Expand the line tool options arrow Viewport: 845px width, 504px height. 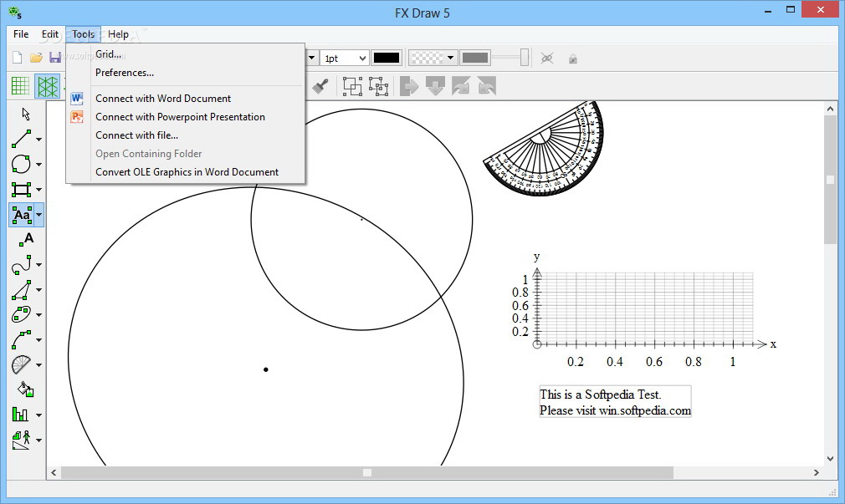pyautogui.click(x=38, y=140)
